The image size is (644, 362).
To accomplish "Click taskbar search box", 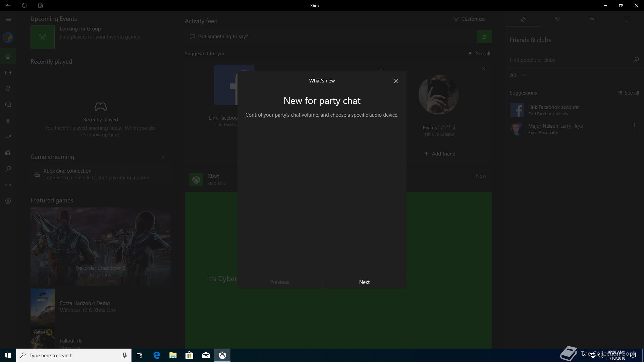I will 74,355.
